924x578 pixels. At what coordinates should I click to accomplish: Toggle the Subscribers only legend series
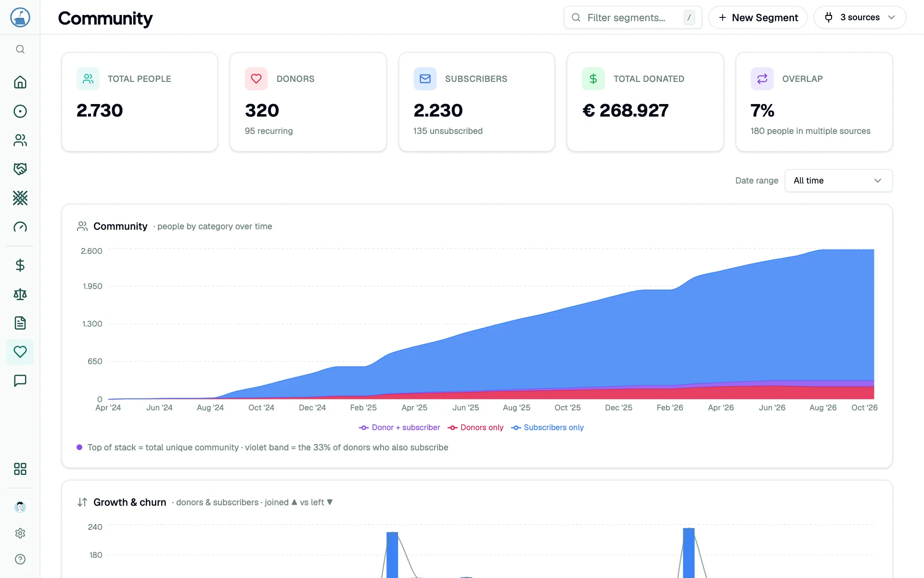click(x=547, y=428)
